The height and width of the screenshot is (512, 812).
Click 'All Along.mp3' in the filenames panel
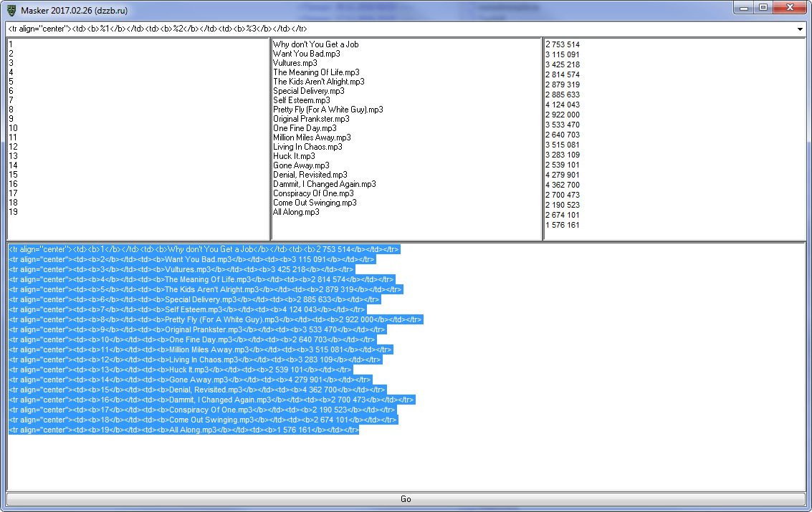[296, 212]
